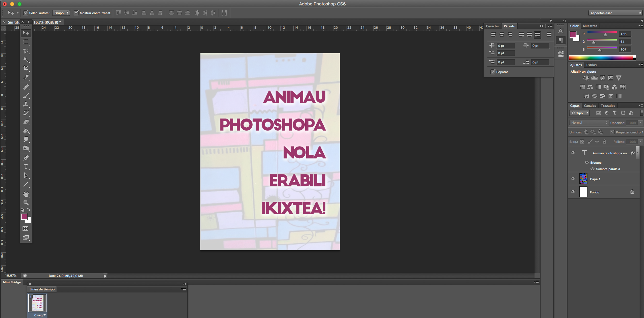Switch to the Estilos tab
Screen dimensions: 644x318
pos(591,65)
